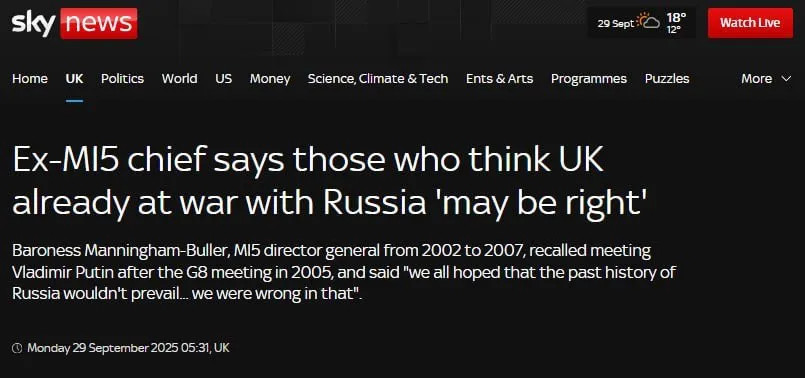Open Science, Climate & Tech section
Screen dimensions: 805x378
pyautogui.click(x=378, y=79)
